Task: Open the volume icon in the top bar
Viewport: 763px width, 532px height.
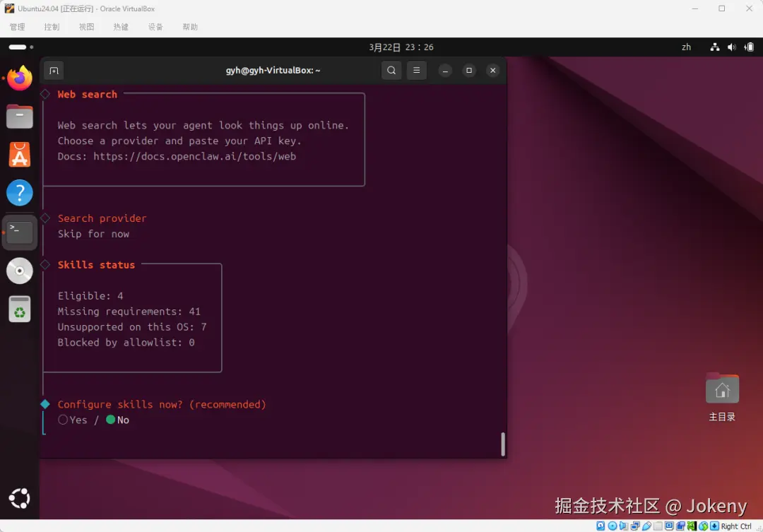Action: click(731, 47)
